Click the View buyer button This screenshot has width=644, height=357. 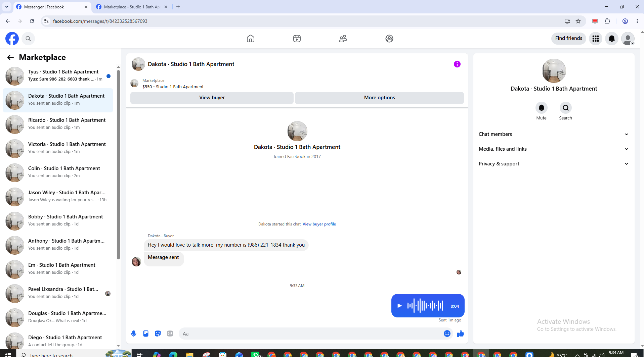click(x=212, y=98)
